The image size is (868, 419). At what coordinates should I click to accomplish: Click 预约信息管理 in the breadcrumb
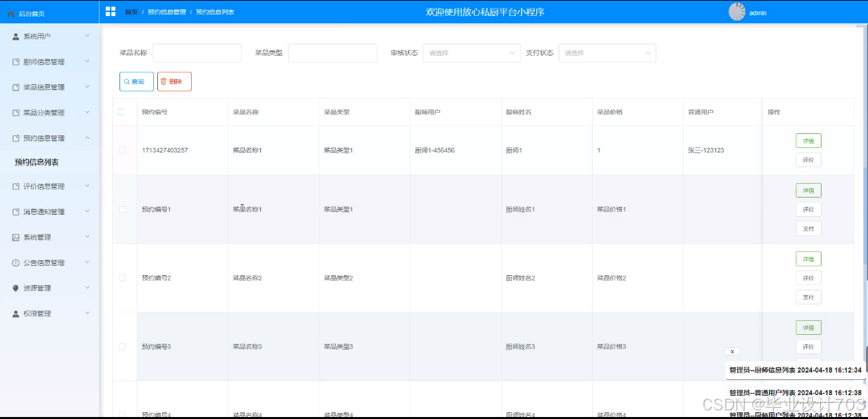click(167, 12)
